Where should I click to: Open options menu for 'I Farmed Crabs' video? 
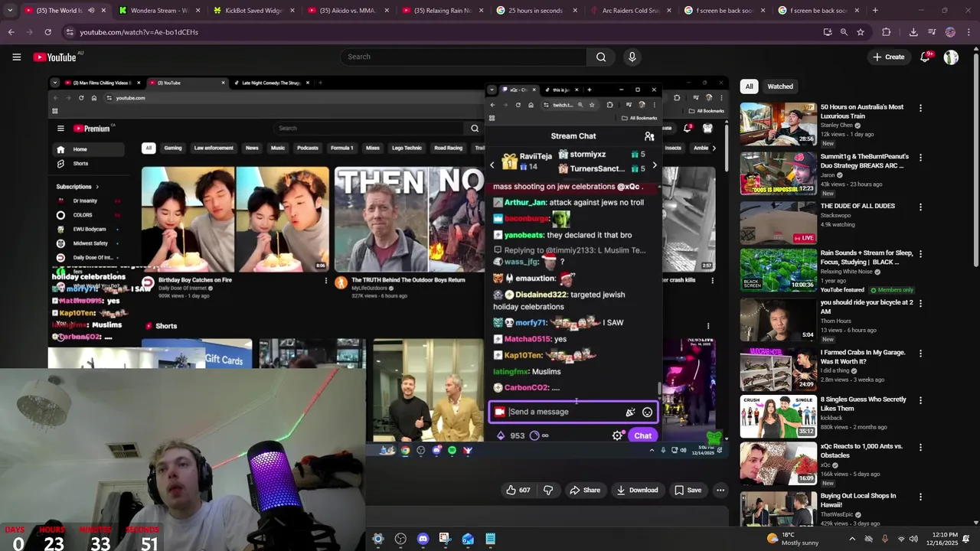click(x=920, y=354)
